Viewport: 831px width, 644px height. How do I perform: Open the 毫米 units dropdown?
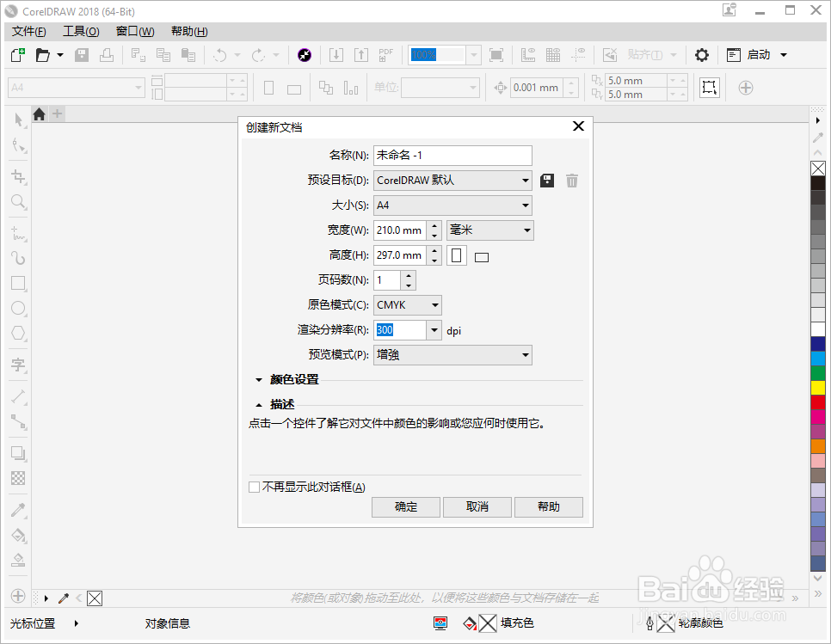point(490,230)
